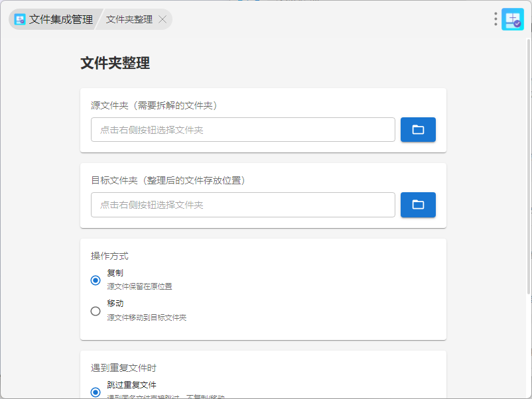The width and height of the screenshot is (532, 399).
Task: Click the small icon in 文件集成管理 tab
Action: coord(20,20)
